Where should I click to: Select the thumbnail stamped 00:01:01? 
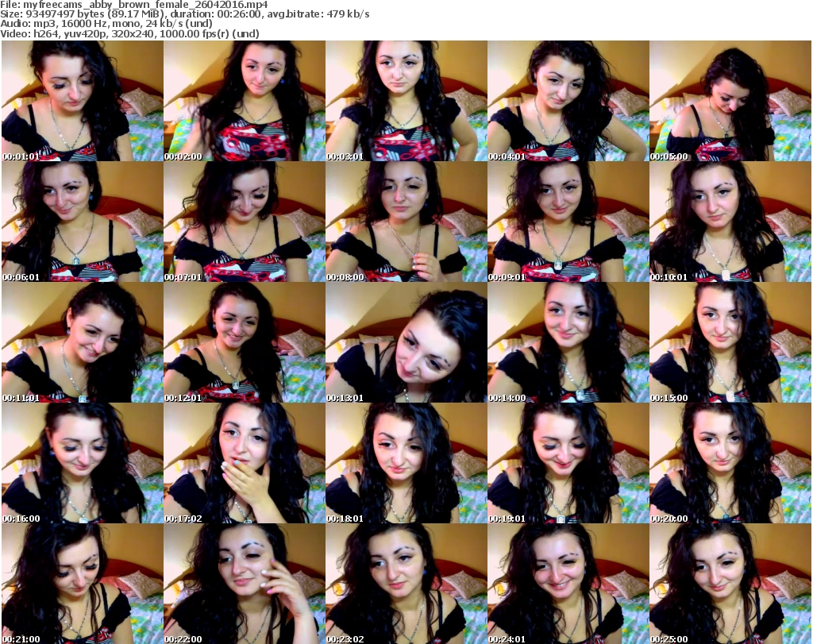(x=83, y=101)
